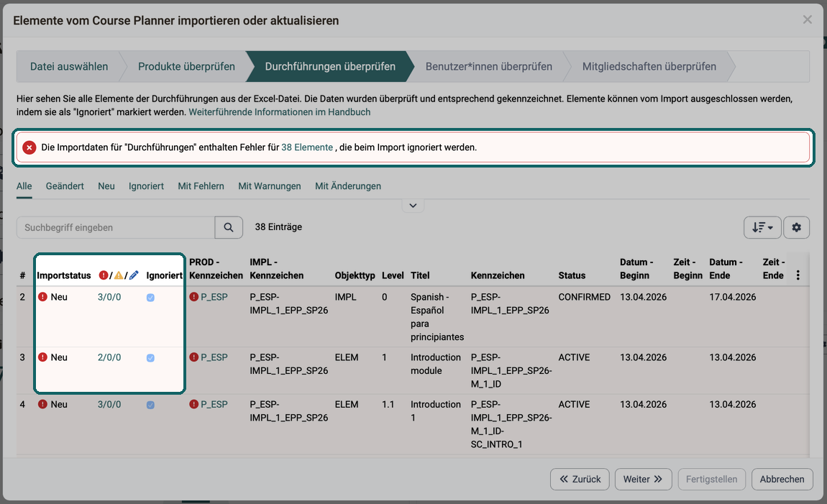
Task: Close the import dialog with X
Action: click(807, 20)
